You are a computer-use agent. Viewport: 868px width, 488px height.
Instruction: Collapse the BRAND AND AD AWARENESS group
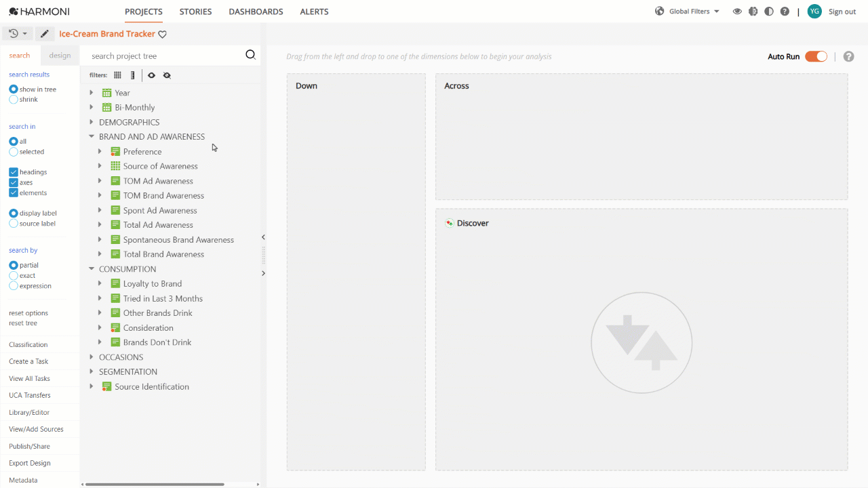click(92, 136)
